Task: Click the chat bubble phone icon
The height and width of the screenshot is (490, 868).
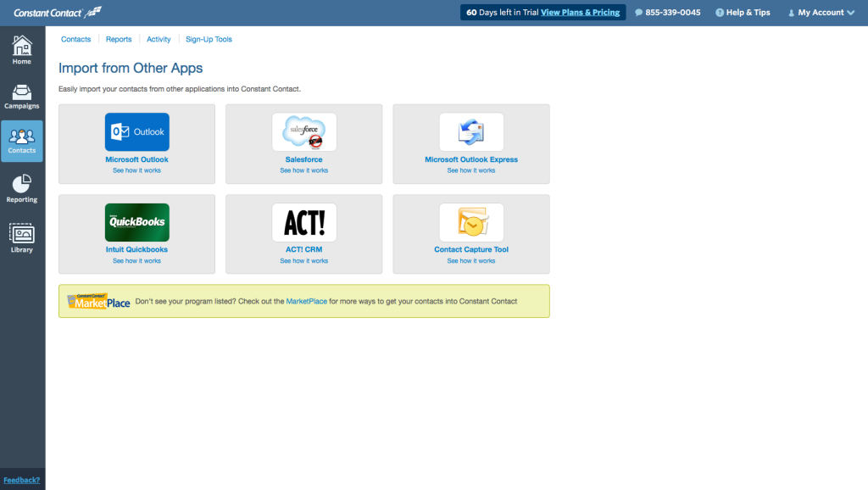Action: pyautogui.click(x=638, y=12)
